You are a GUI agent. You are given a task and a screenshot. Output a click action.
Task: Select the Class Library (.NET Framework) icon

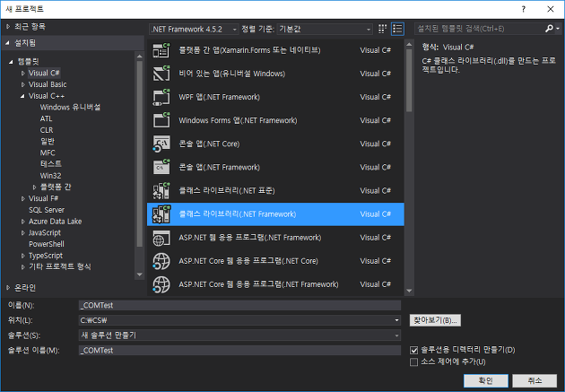161,214
